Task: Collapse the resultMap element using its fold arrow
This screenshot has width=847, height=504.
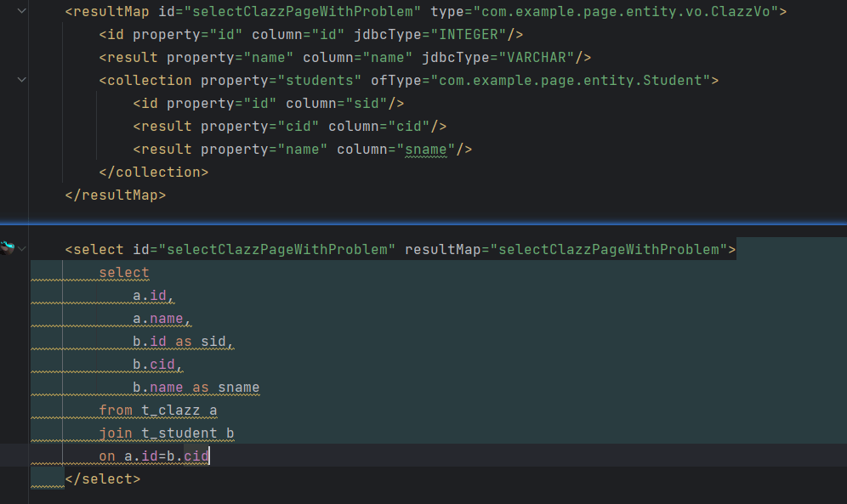Action: pyautogui.click(x=21, y=11)
